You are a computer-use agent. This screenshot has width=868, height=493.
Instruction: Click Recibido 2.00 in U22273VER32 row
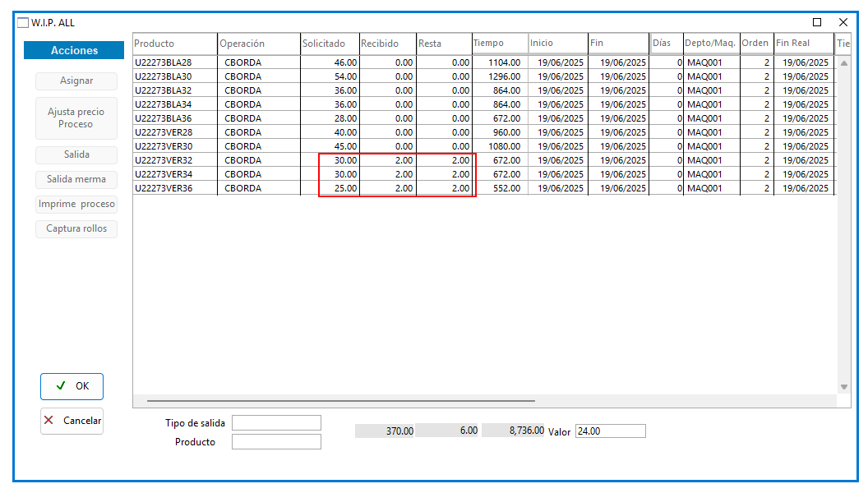tap(404, 160)
